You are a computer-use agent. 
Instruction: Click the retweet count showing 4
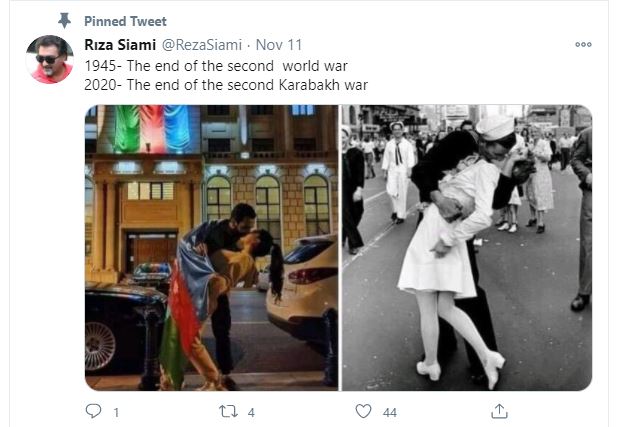click(251, 412)
